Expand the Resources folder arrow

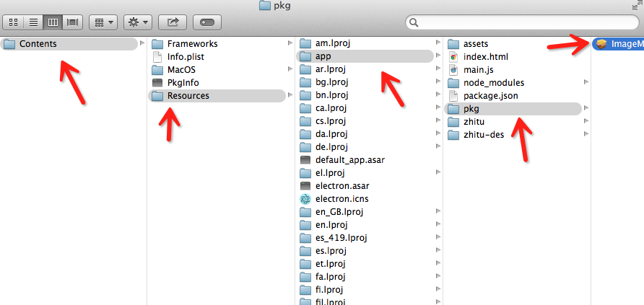(x=290, y=95)
